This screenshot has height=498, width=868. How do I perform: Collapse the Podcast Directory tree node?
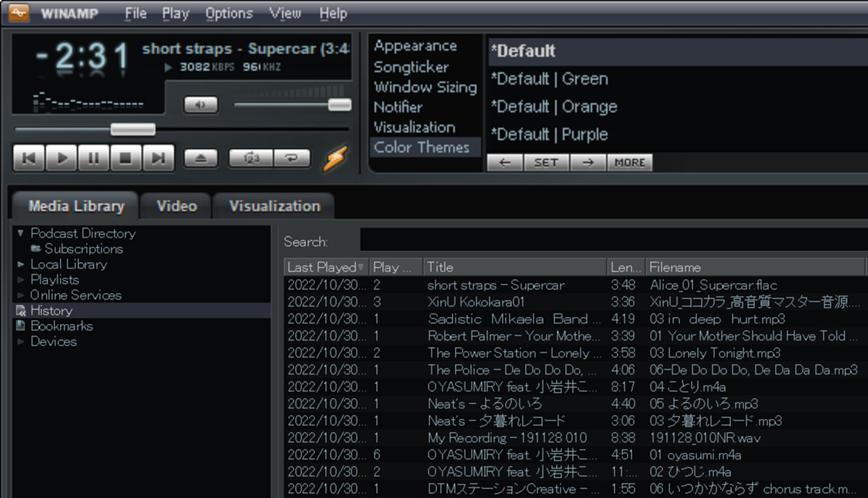pyautogui.click(x=20, y=233)
